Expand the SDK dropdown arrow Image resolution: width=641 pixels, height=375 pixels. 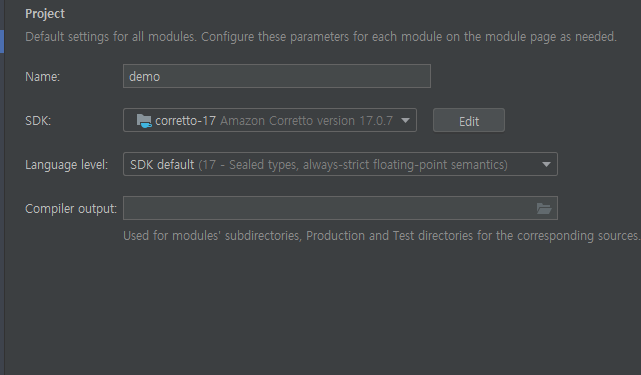pos(405,121)
